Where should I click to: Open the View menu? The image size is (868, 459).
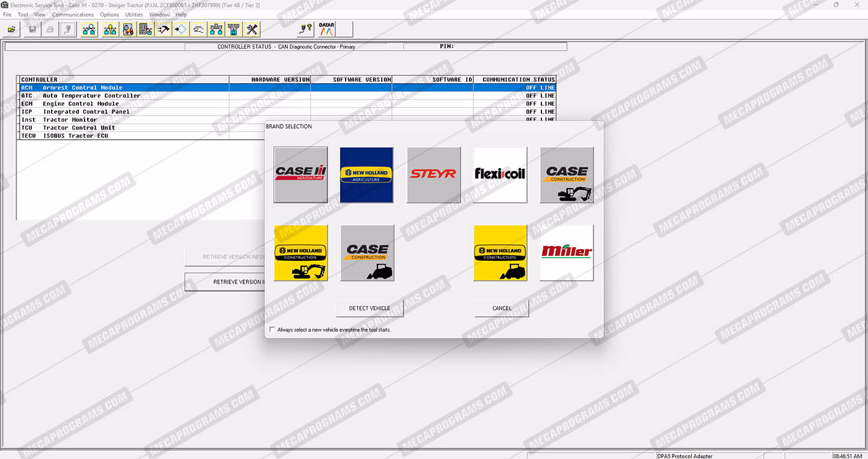tap(40, 15)
